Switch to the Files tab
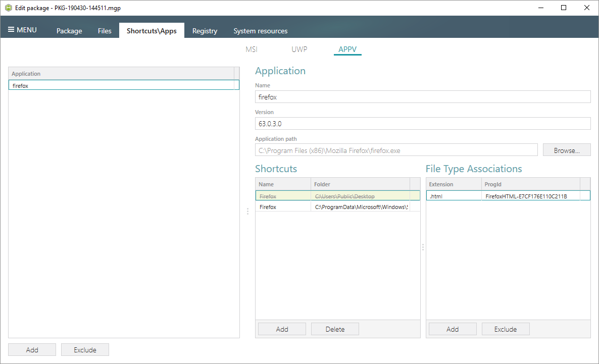The height and width of the screenshot is (364, 599). [x=104, y=31]
